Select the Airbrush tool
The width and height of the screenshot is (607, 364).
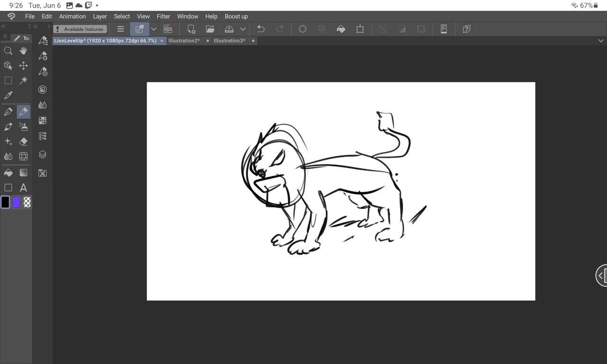[x=23, y=127]
